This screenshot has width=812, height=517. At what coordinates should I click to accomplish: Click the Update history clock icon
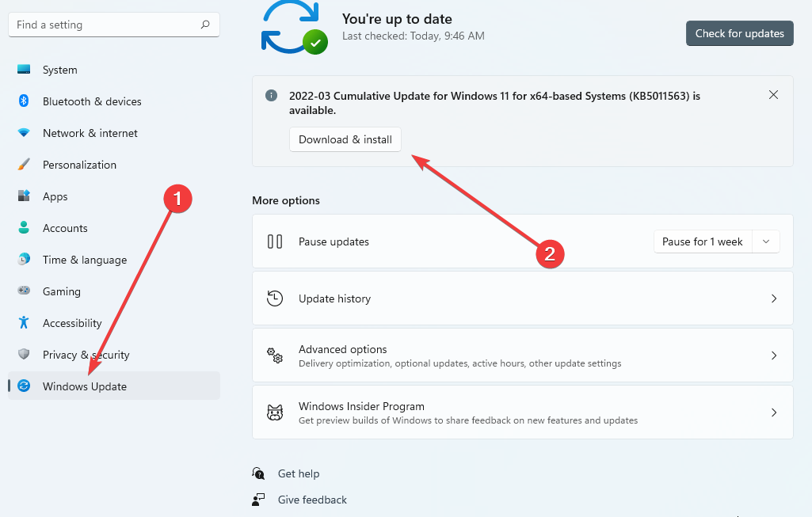[274, 298]
